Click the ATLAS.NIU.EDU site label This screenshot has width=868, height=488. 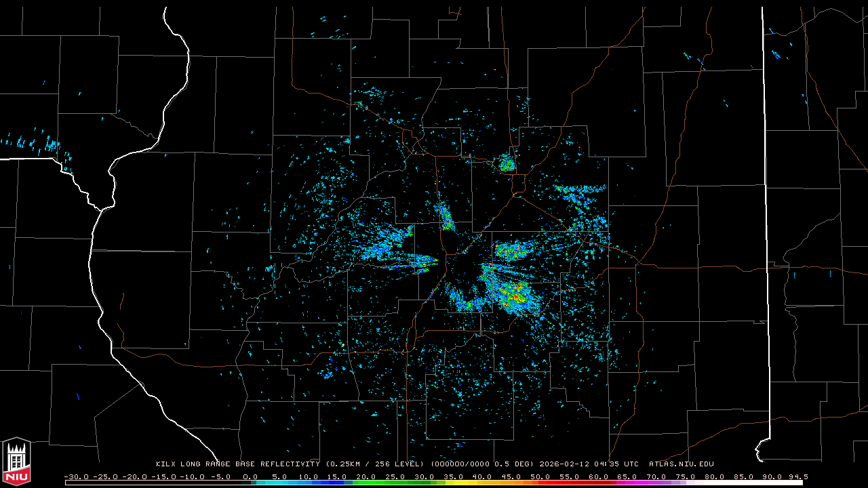coord(682,464)
